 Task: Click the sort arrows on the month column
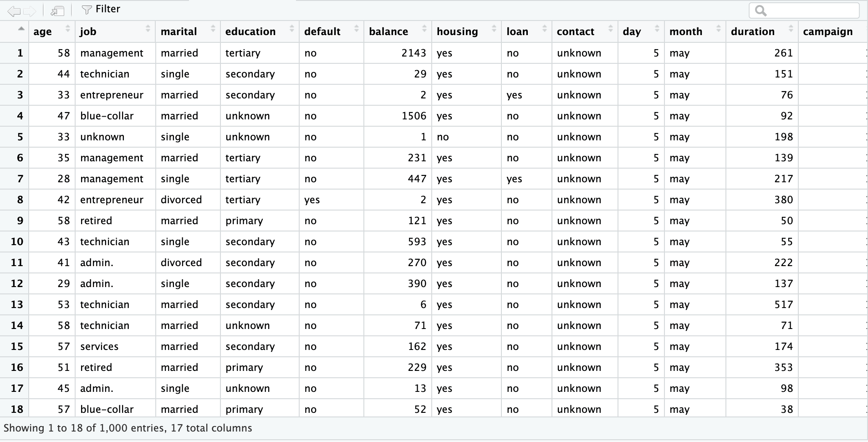(719, 28)
